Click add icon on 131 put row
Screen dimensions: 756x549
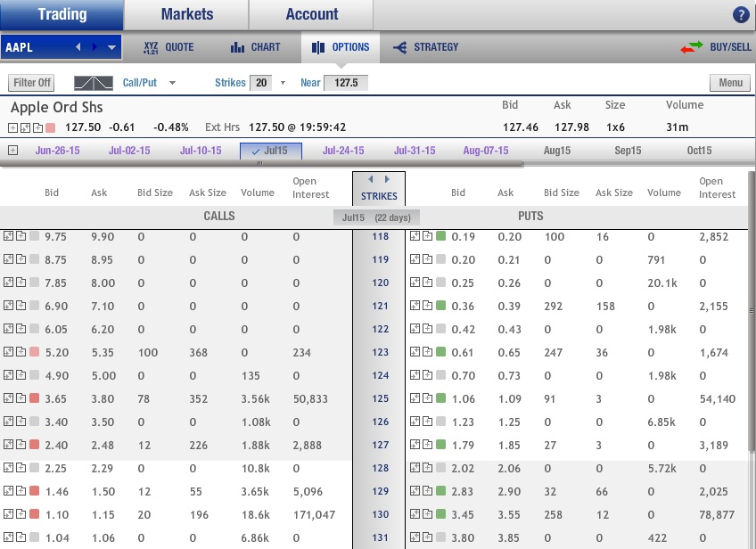427,537
